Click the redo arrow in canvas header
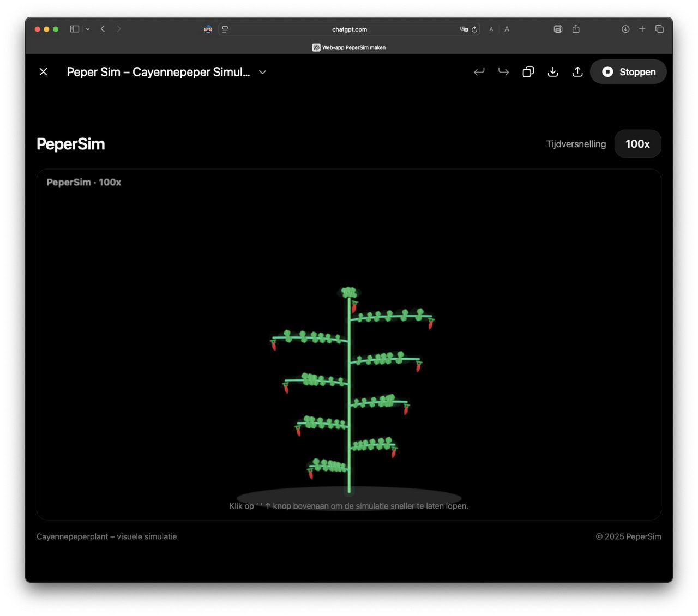 coord(503,72)
